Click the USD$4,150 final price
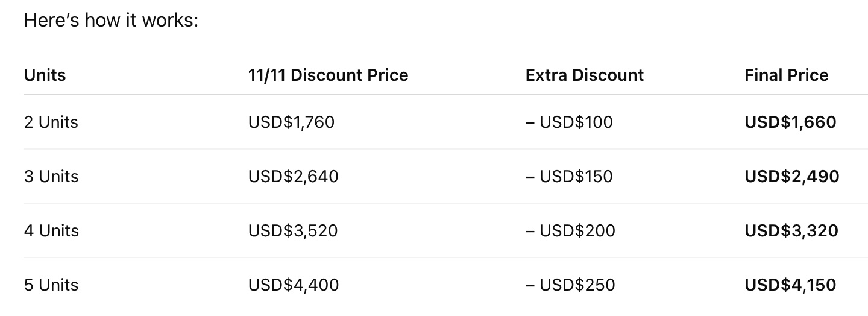Screen dimensions: 868x316 tap(790, 285)
